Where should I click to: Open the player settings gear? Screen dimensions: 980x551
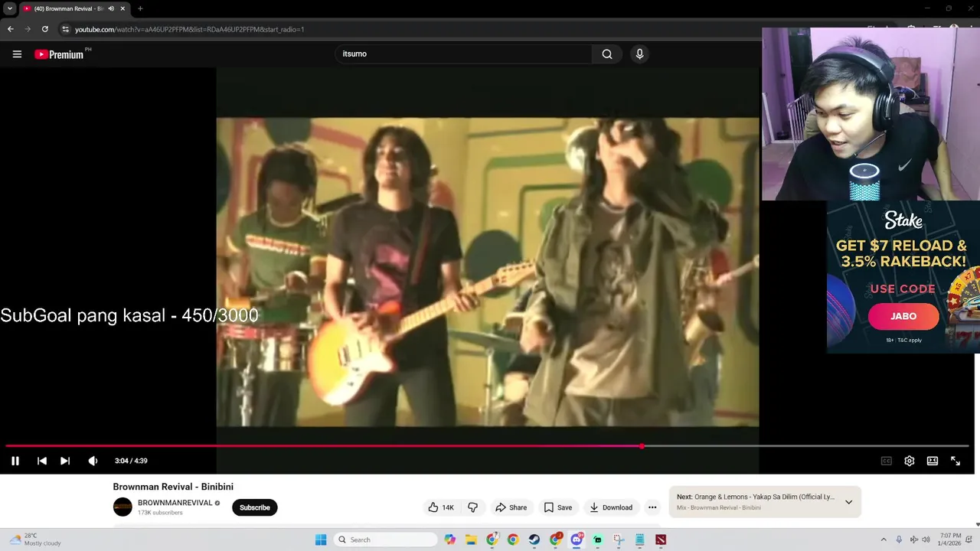[x=910, y=461]
